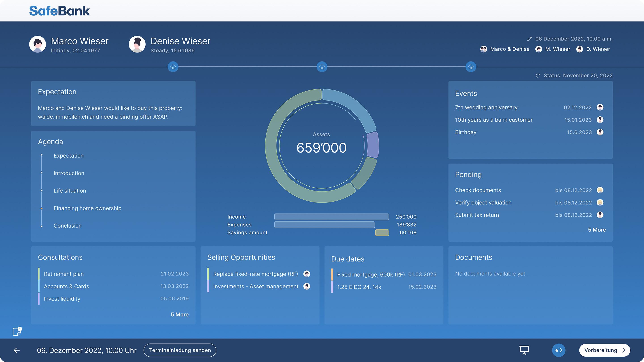Go back with the left arrow
This screenshot has width=644, height=362.
coord(17,350)
